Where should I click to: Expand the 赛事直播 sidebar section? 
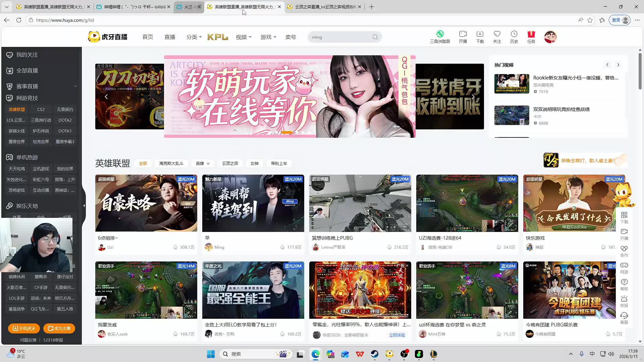coord(75,86)
